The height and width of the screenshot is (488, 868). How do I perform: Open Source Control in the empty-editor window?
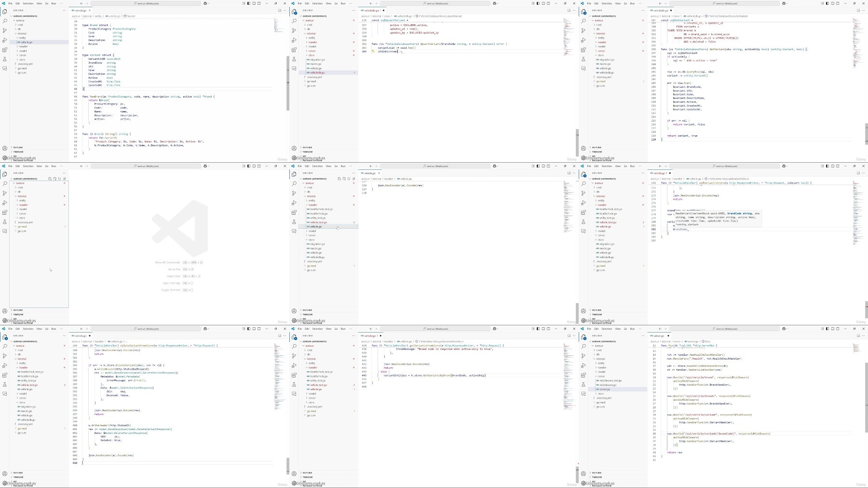coord(5,193)
